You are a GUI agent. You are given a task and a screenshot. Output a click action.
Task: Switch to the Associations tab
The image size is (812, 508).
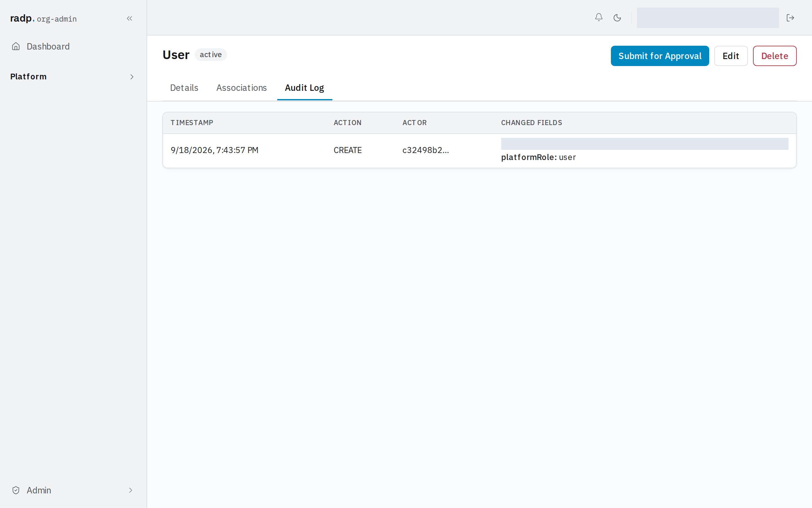pyautogui.click(x=241, y=88)
